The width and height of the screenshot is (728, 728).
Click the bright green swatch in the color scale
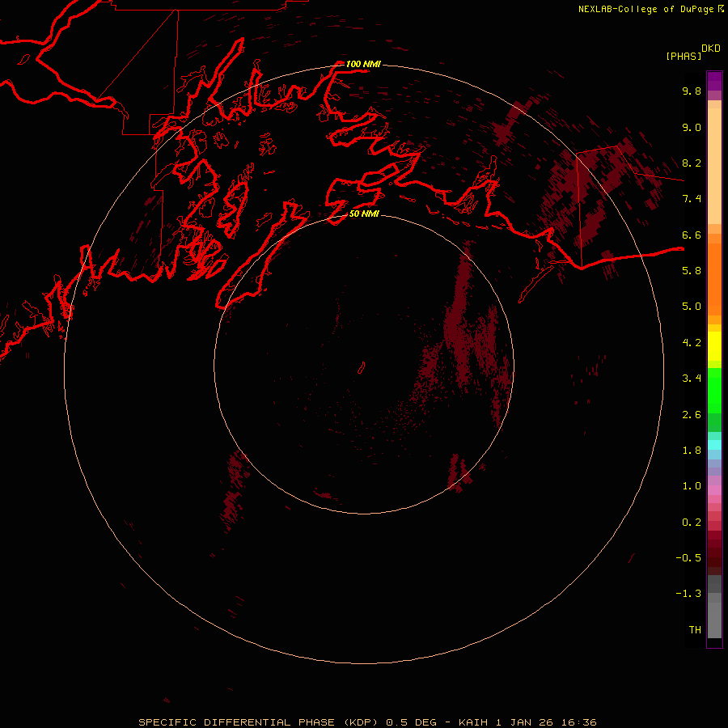[714, 391]
